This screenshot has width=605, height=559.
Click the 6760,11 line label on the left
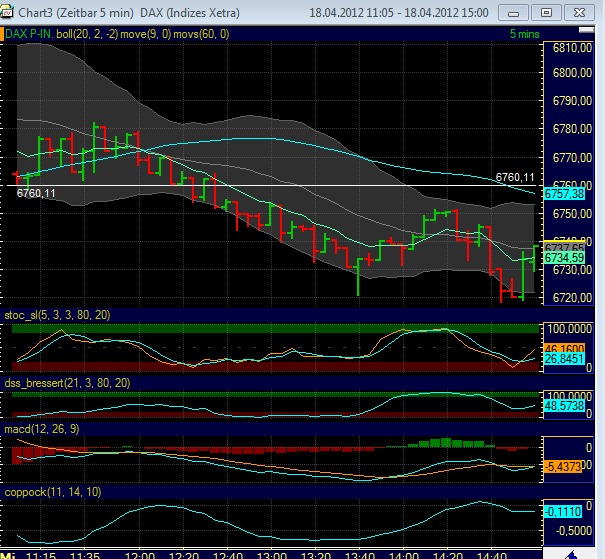coord(36,193)
